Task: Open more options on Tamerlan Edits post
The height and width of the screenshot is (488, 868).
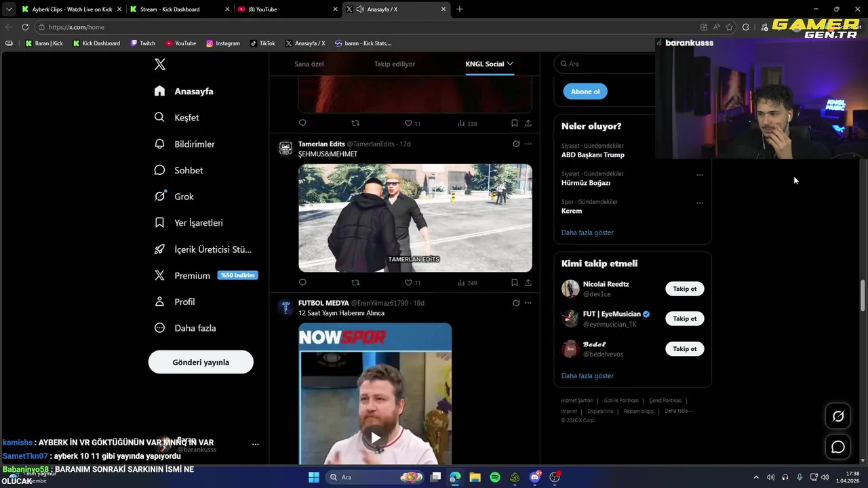Action: [528, 144]
